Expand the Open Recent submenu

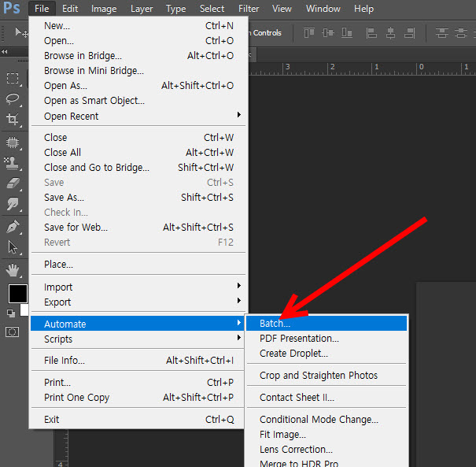tap(138, 116)
